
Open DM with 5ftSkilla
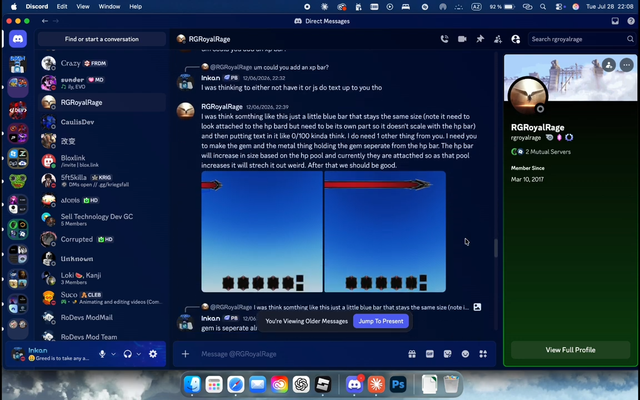[102, 180]
